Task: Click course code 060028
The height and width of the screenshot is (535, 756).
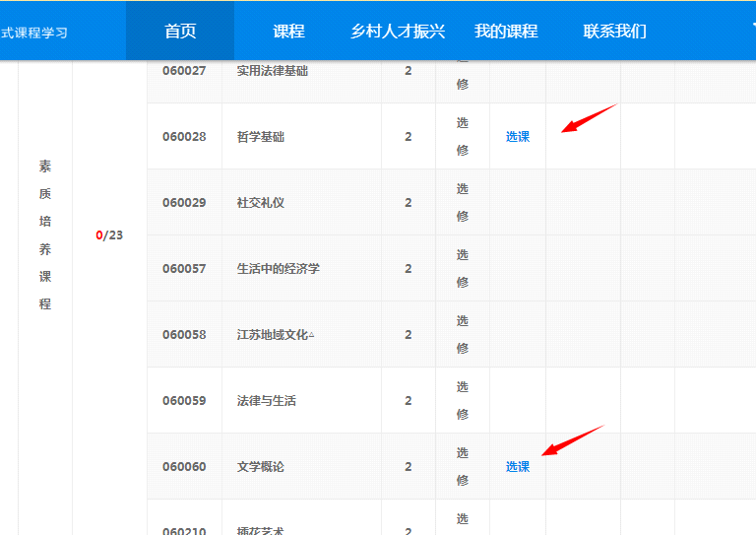Action: 184,137
